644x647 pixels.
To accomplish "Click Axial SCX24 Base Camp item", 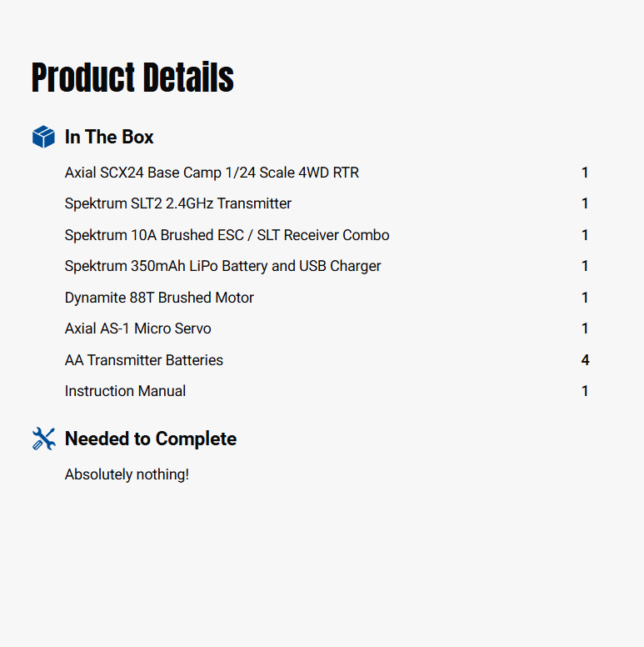I will (212, 173).
